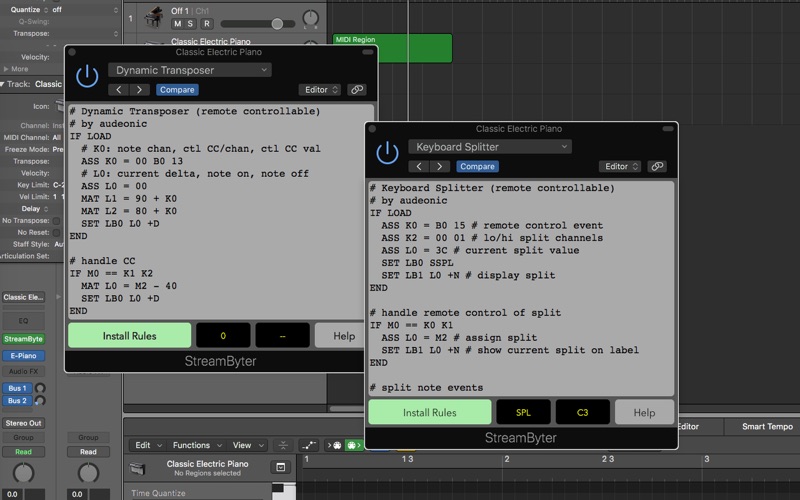Image resolution: width=800 pixels, height=500 pixels.
Task: Click the collapse mode icon in piano roll toolbar
Action: (283, 445)
